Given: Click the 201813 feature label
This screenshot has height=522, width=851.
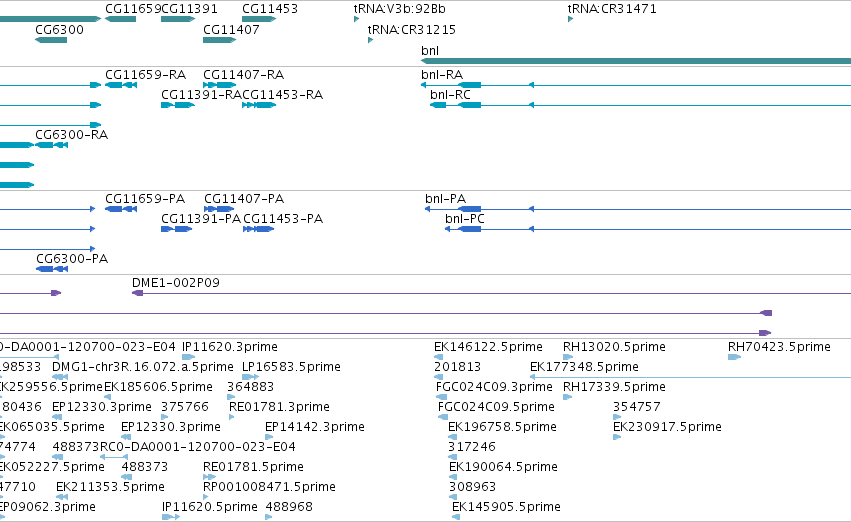Looking at the screenshot, I should click(457, 367).
